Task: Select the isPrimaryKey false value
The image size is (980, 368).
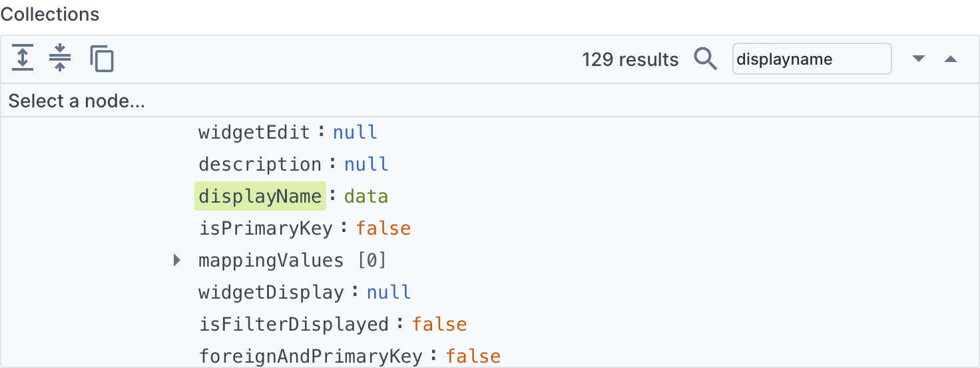Action: 383,228
